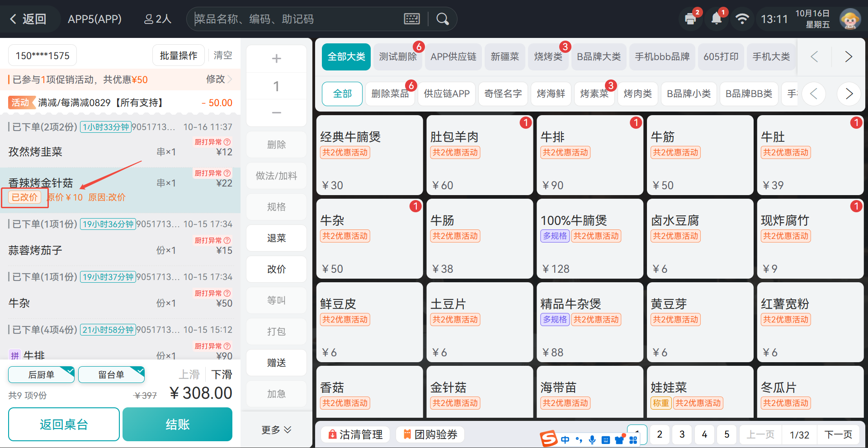The width and height of the screenshot is (868, 448).
Task: Click the 结账 checkout button
Action: (177, 424)
